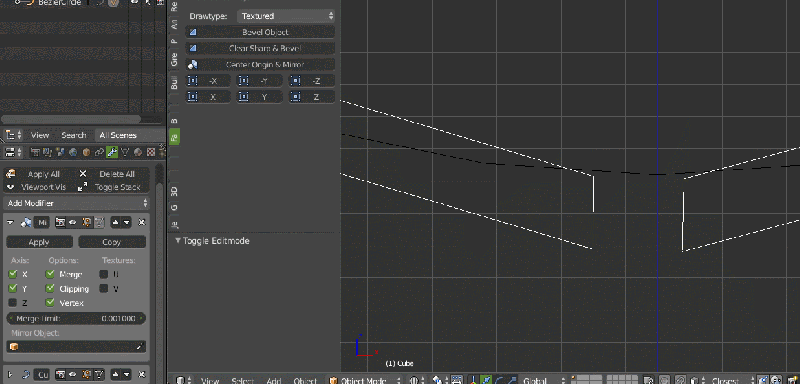Move the Mirror modifier down in stack
The height and width of the screenshot is (384, 800).
click(127, 222)
